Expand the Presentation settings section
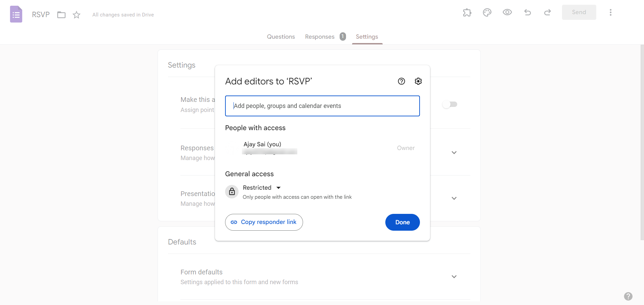 click(454, 198)
